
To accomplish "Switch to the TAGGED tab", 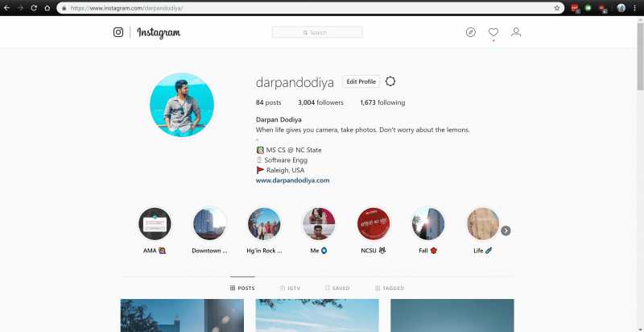I will pyautogui.click(x=390, y=288).
